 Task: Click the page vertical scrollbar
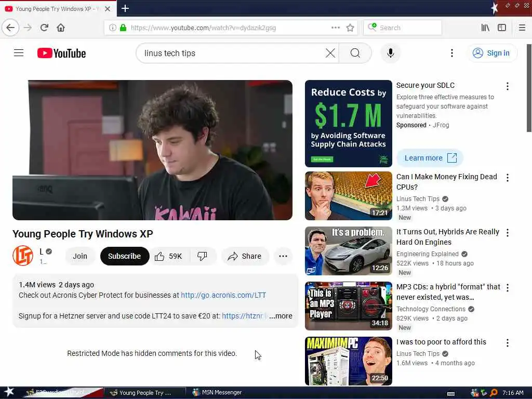[x=528, y=88]
